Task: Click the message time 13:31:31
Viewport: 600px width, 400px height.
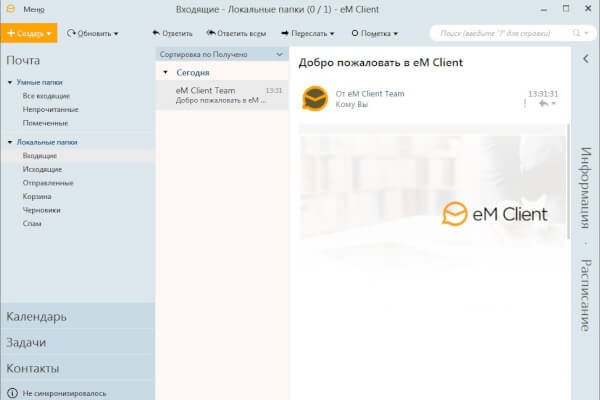Action: point(543,93)
